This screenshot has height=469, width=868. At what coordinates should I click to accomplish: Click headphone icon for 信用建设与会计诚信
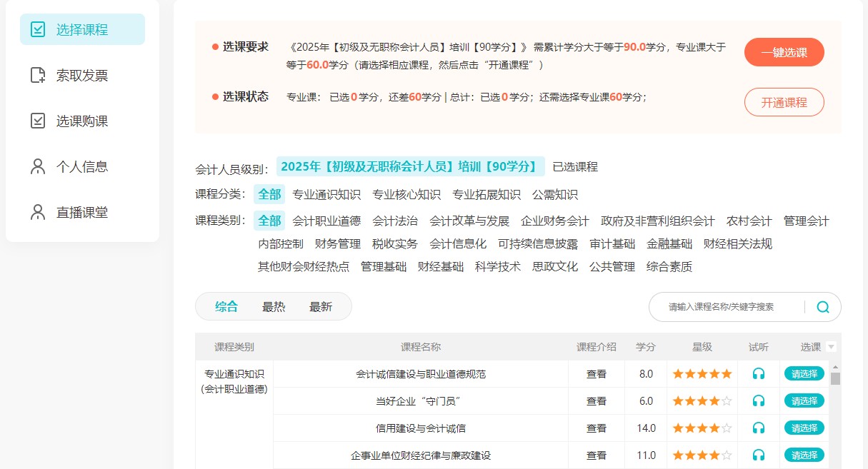pyautogui.click(x=759, y=428)
